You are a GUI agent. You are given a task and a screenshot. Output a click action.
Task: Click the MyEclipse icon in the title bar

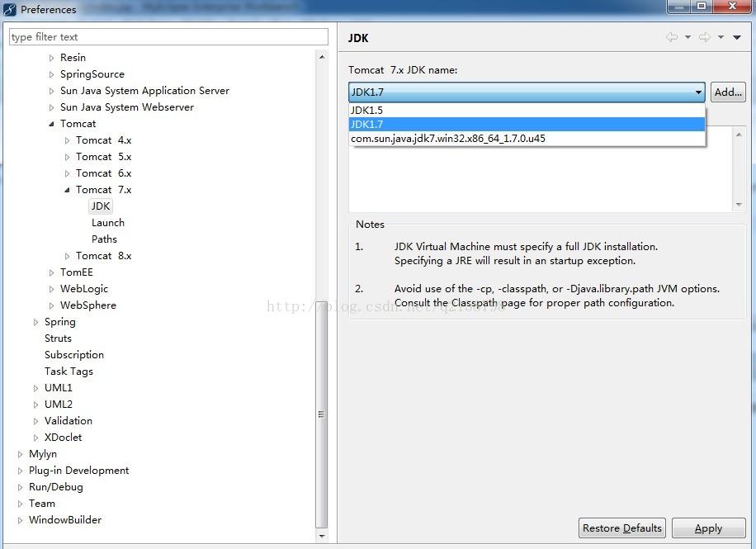[x=10, y=9]
